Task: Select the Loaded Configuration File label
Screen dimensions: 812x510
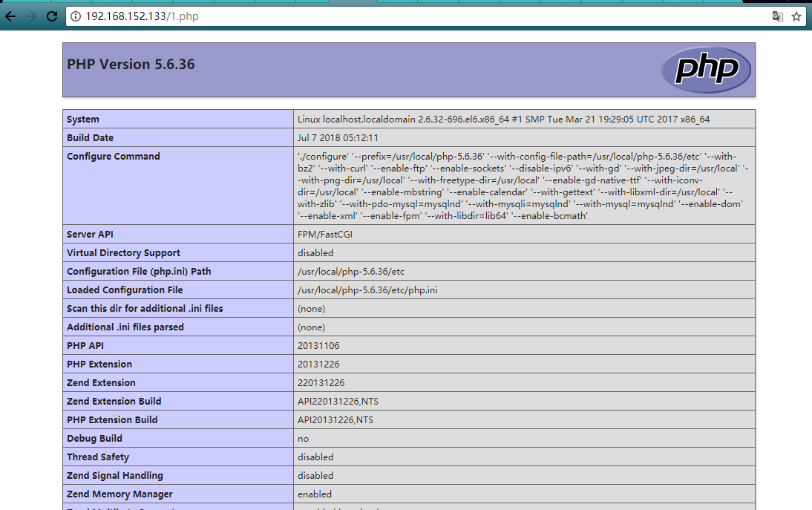Action: [x=125, y=290]
